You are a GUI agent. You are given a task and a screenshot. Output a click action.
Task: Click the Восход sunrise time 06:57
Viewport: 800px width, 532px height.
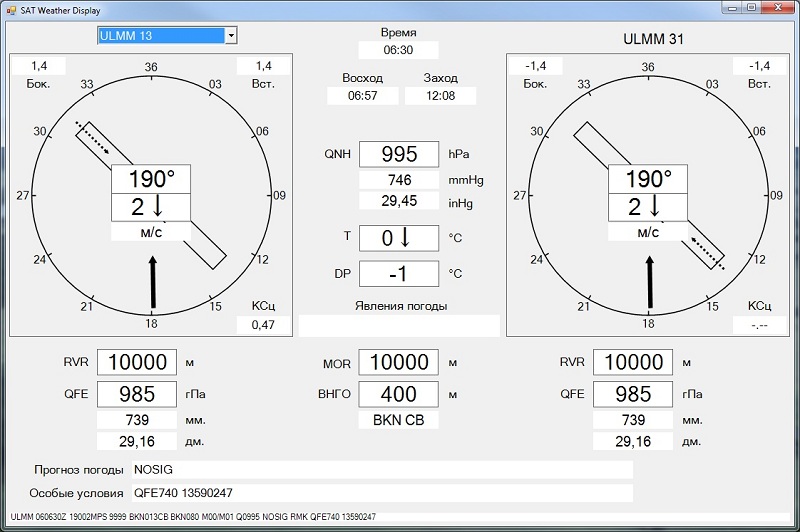pos(361,96)
